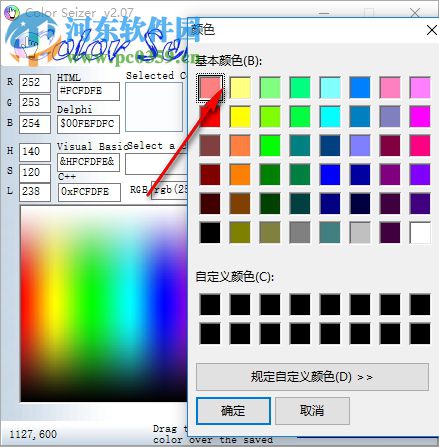Click the Visual Basic field &HFCFDFE&

click(x=88, y=162)
